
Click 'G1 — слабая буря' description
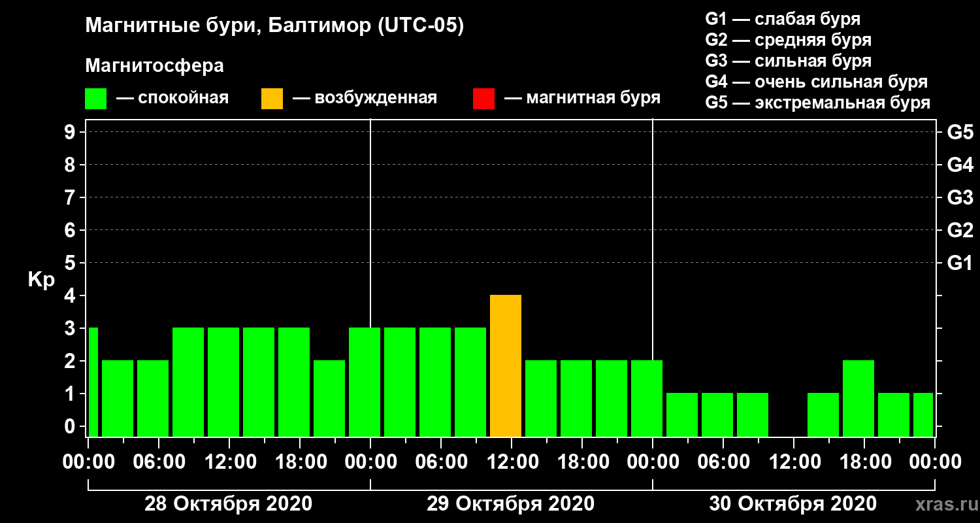(x=783, y=18)
